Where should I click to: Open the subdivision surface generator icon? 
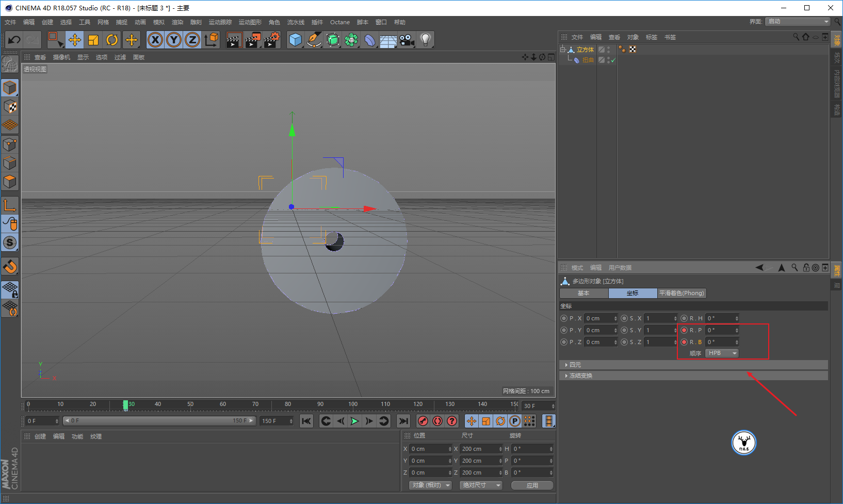pos(333,40)
